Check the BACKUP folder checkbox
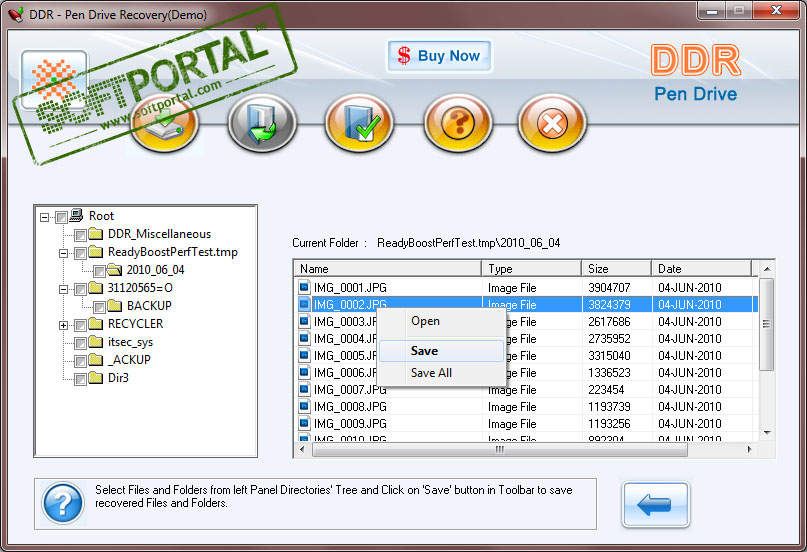Image resolution: width=807 pixels, height=552 pixels. click(99, 308)
